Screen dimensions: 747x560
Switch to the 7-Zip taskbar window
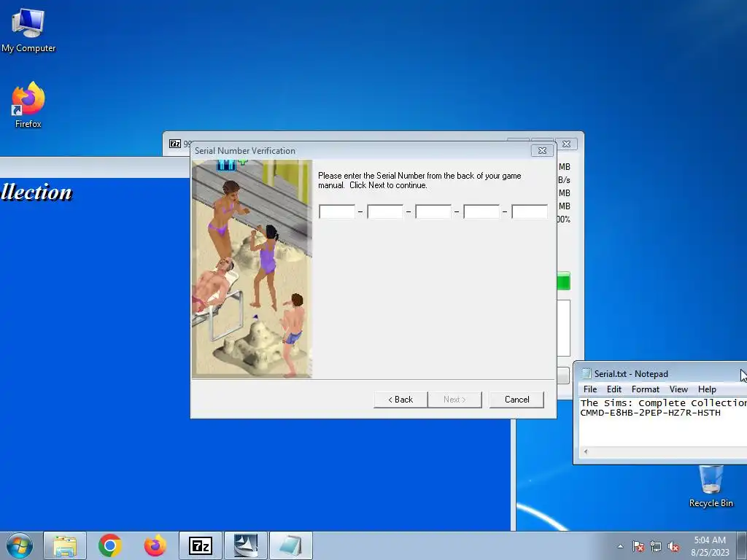pos(201,545)
